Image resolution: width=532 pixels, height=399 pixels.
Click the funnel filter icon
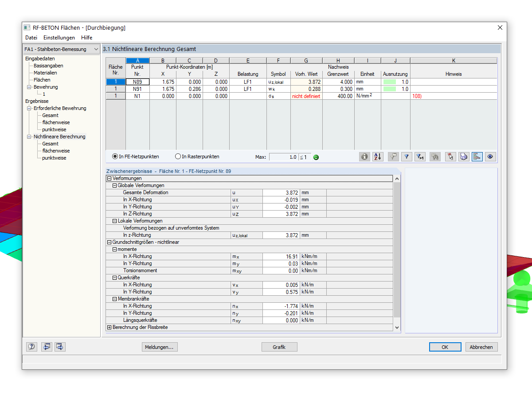[407, 156]
